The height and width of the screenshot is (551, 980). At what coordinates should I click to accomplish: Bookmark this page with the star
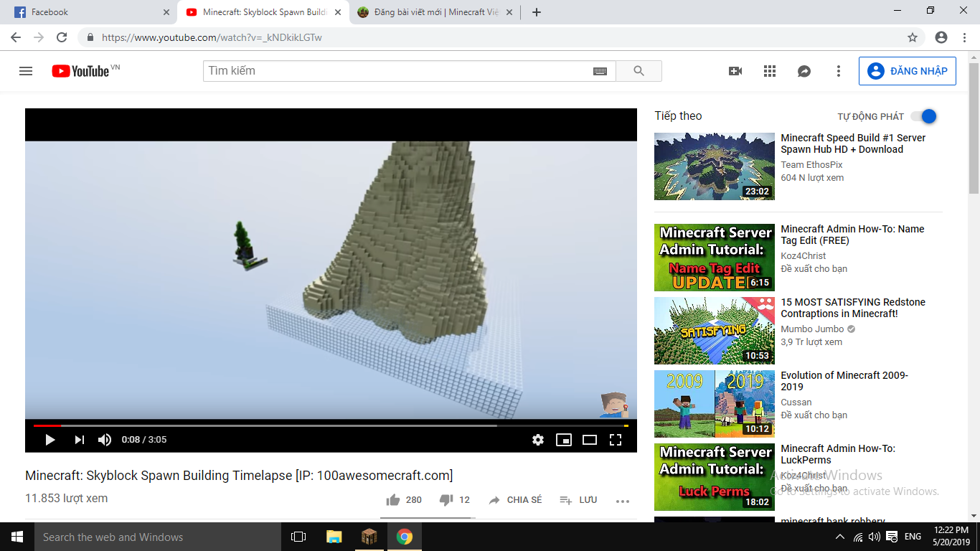[913, 37]
